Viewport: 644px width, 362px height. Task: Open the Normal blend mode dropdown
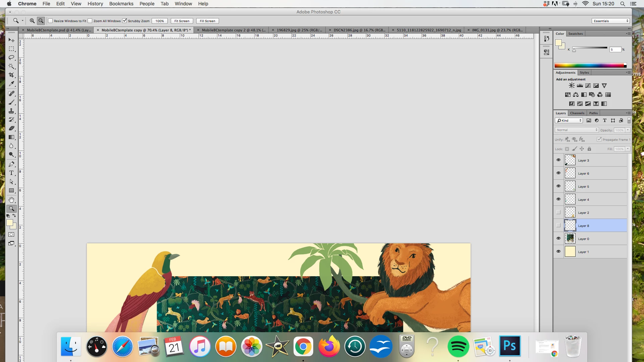pos(576,130)
